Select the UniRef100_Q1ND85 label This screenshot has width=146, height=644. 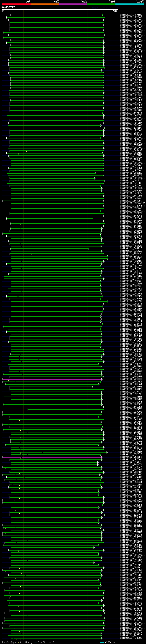coord(131,342)
